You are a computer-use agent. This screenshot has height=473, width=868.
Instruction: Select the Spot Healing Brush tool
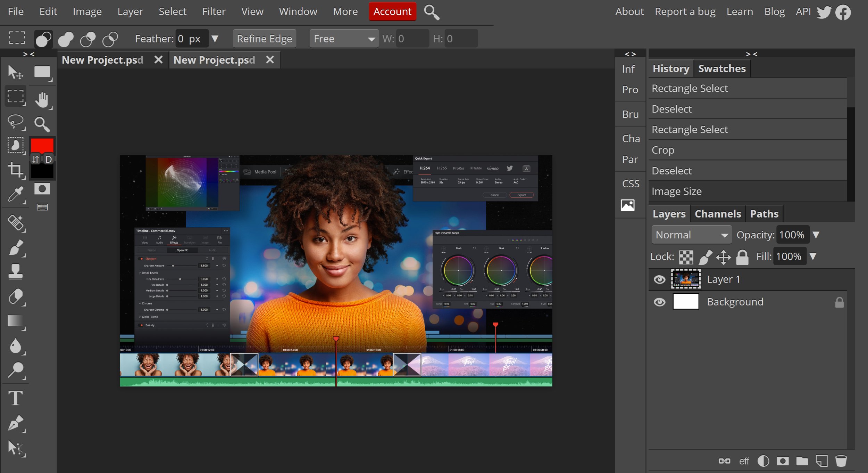[16, 223]
